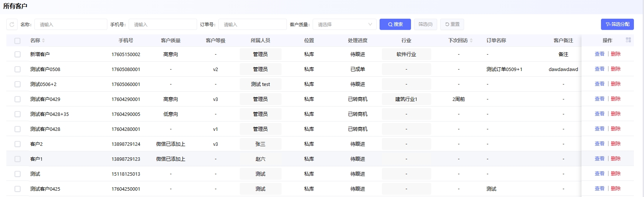Sort by 下次回访 column arrows
The width and height of the screenshot is (644, 197).
click(x=471, y=40)
